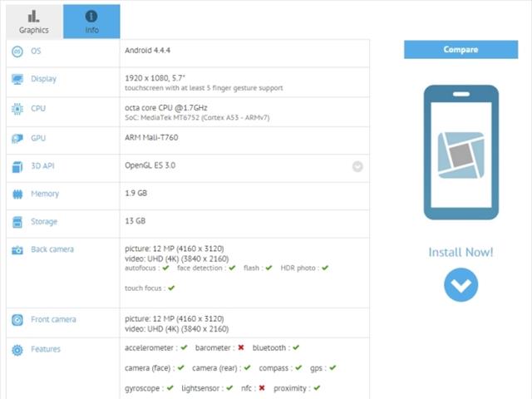The width and height of the screenshot is (532, 399).
Task: Click the ARM Mali-T760 value
Action: click(x=151, y=137)
